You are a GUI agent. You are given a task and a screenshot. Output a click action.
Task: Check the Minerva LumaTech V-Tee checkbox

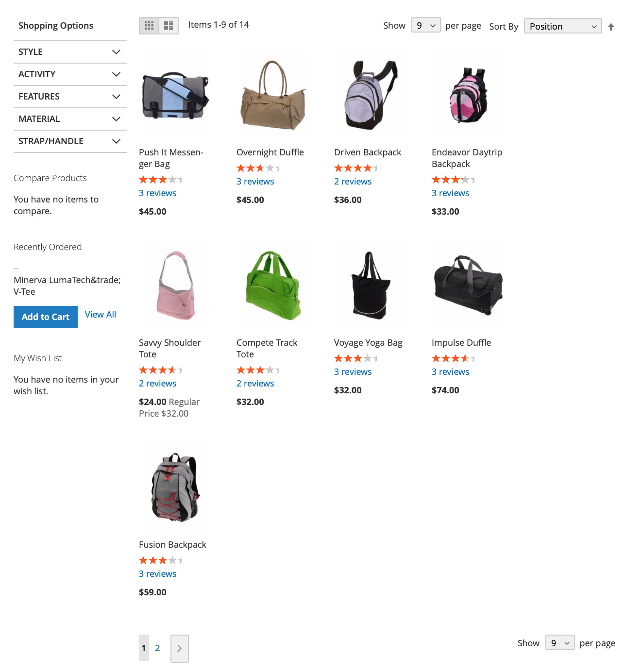[x=16, y=270]
